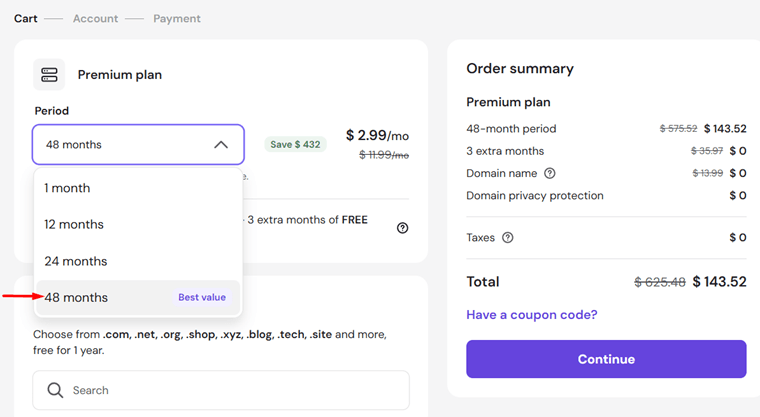Click the Taxes question mark icon
Screen dimensions: 760x417
point(507,238)
